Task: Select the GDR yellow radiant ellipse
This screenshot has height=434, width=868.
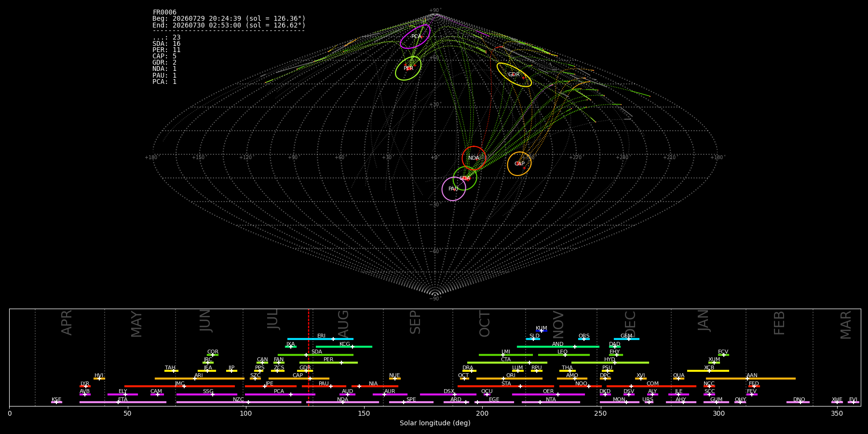Action: click(x=514, y=75)
